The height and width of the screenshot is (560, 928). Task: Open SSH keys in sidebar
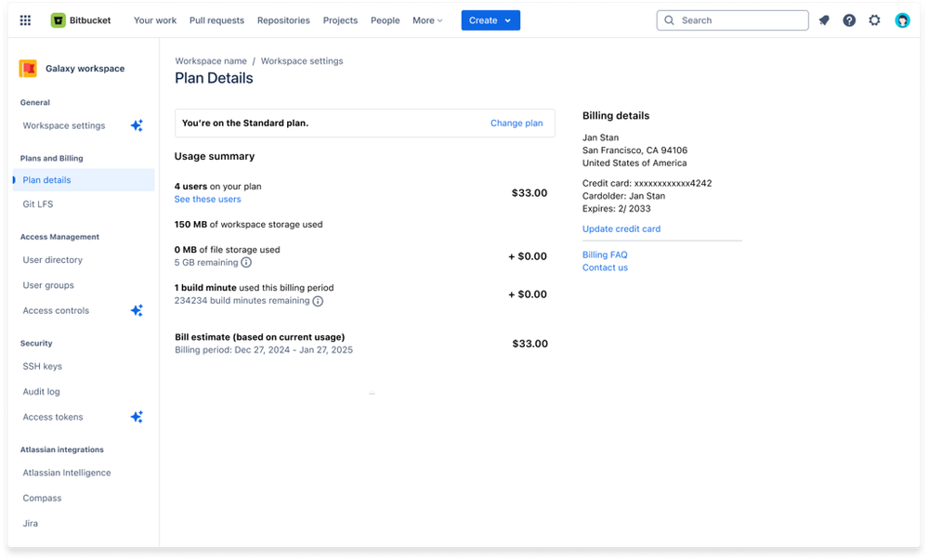point(43,367)
